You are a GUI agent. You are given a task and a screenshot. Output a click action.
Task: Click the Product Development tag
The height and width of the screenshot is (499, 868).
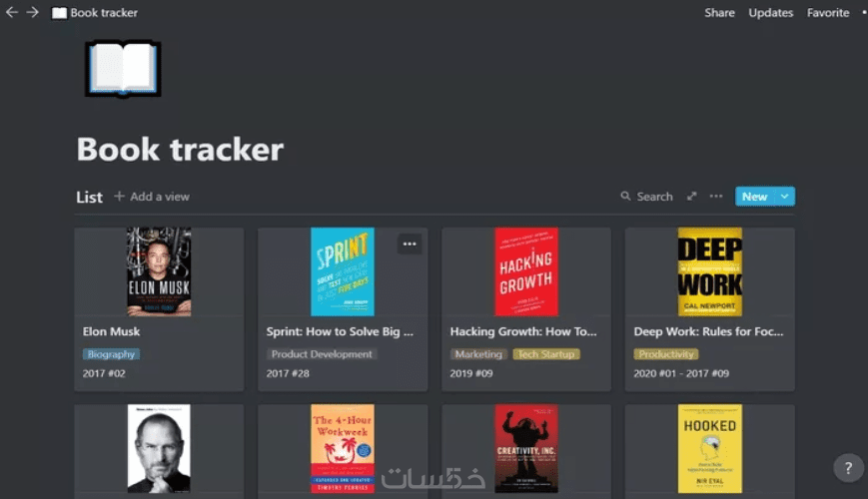(322, 354)
